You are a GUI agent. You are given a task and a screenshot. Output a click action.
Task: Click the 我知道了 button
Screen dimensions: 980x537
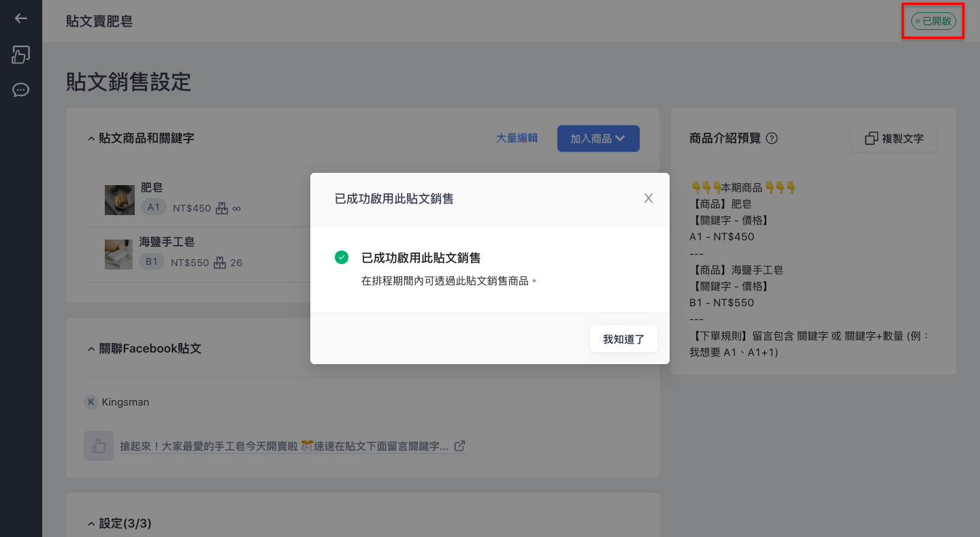tap(623, 339)
